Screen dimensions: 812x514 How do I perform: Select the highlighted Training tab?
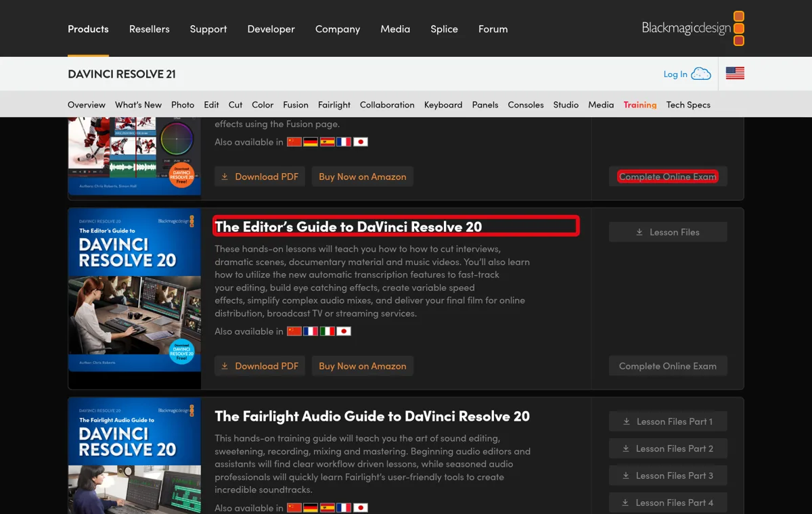tap(640, 105)
